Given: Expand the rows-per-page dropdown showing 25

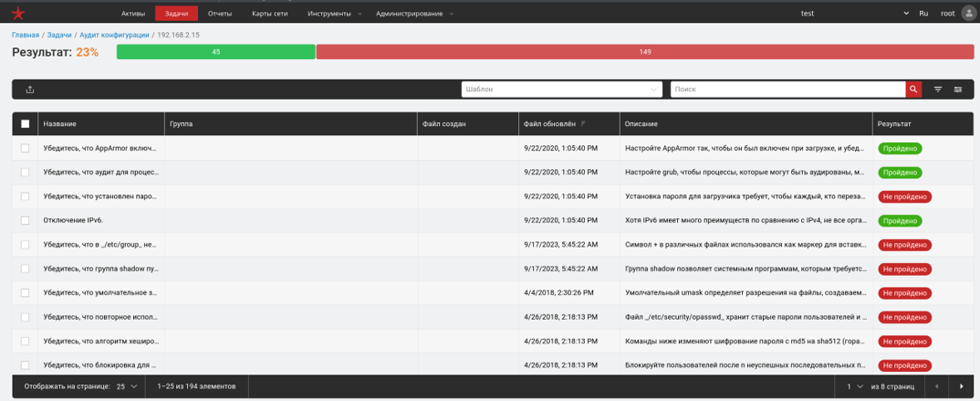Looking at the screenshot, I should coord(126,386).
